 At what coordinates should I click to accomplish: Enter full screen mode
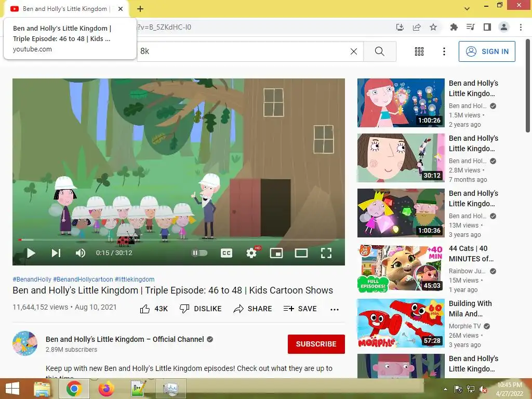pos(326,253)
